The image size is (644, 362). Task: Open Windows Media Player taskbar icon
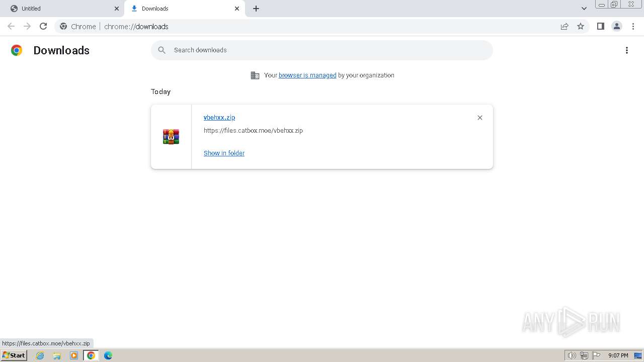coord(74,355)
